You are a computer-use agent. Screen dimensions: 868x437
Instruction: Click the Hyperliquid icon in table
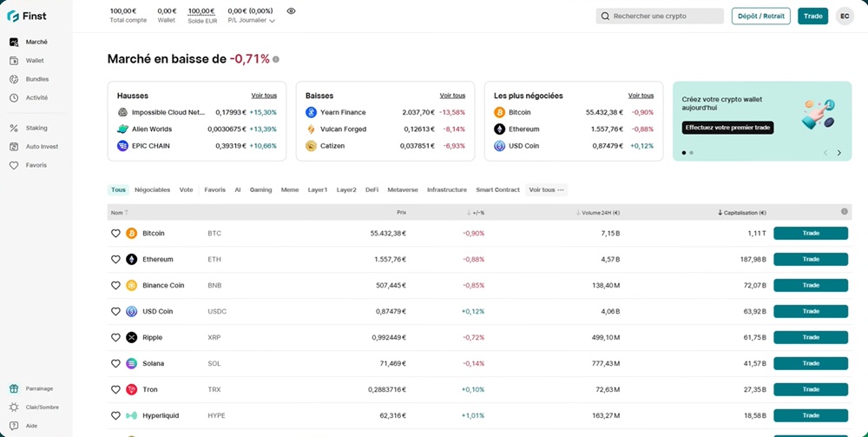point(131,415)
